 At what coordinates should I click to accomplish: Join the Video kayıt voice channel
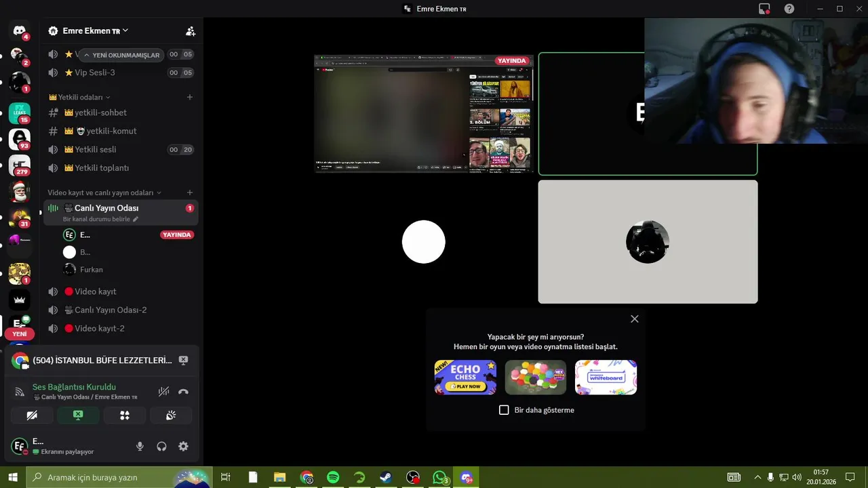coord(121,291)
